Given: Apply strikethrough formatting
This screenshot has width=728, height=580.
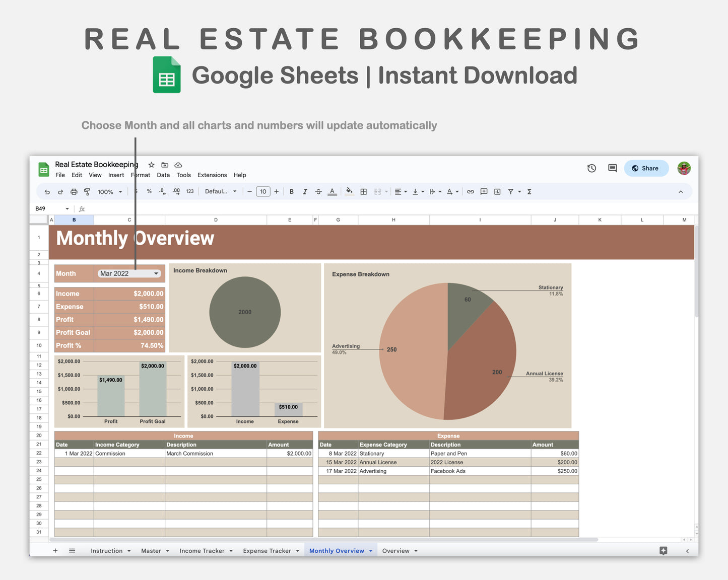Looking at the screenshot, I should point(318,191).
